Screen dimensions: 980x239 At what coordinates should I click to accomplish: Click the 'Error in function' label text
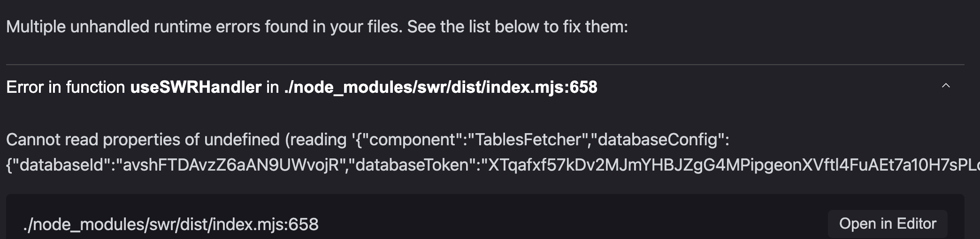click(66, 87)
